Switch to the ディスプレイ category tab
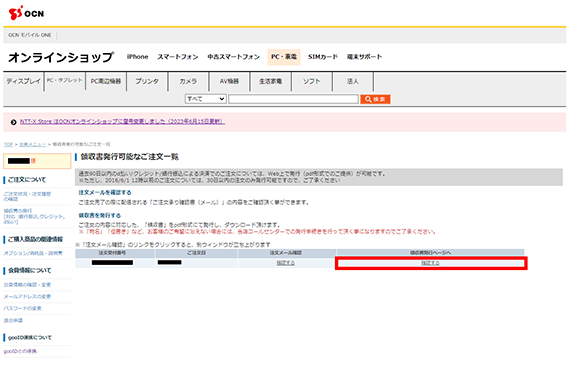Image resolution: width=570 pixels, height=367 pixels. click(x=23, y=81)
